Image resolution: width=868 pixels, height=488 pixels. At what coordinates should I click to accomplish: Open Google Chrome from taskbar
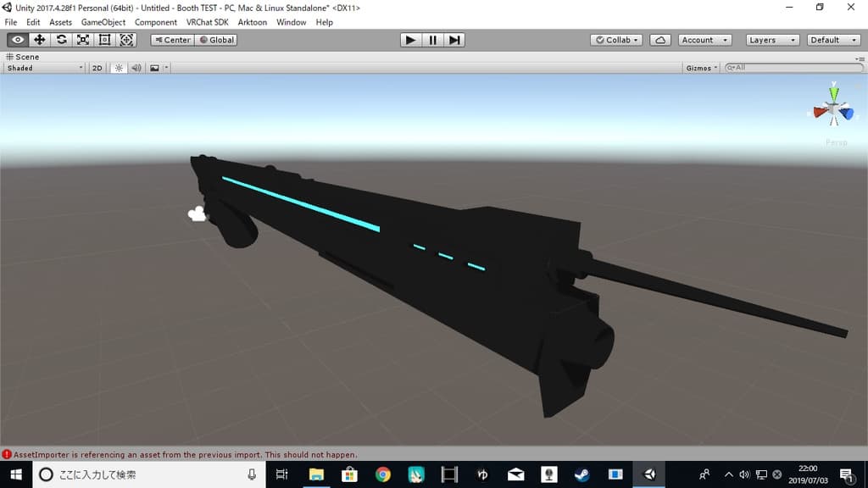[382, 474]
